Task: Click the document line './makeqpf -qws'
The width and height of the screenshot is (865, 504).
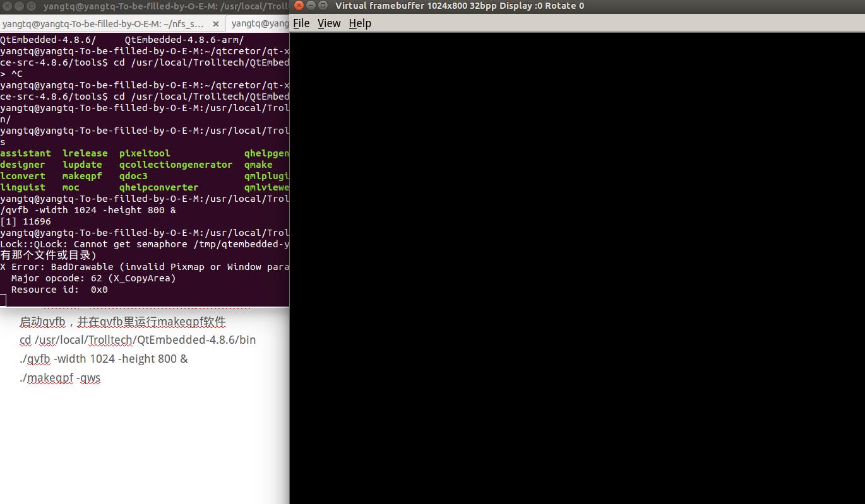Action: pos(60,378)
